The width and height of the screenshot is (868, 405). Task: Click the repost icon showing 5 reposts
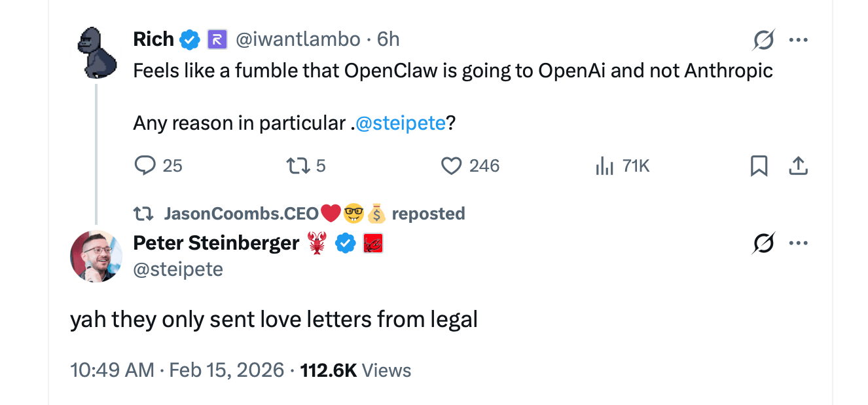(297, 166)
